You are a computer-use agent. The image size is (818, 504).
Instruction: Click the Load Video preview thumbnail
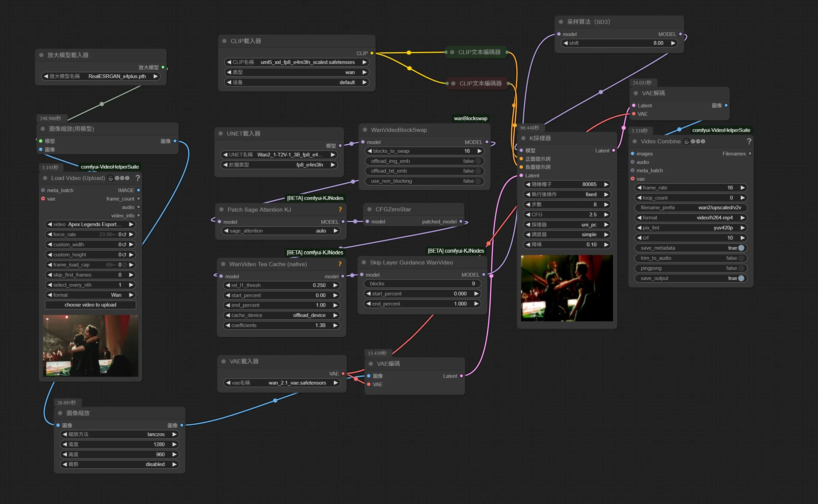pos(91,346)
